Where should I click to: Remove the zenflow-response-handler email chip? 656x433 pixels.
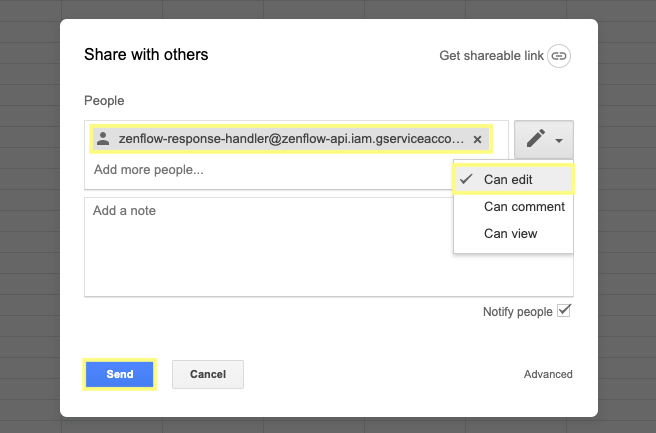(477, 139)
